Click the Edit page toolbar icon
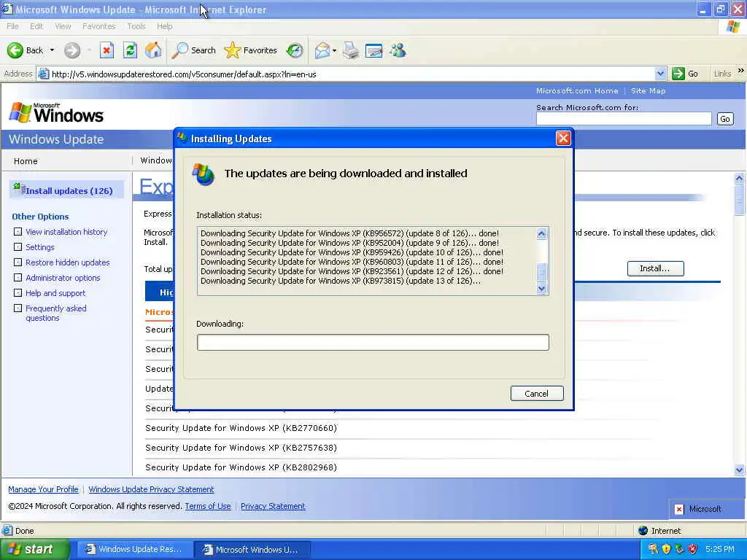The image size is (747, 560). (374, 50)
